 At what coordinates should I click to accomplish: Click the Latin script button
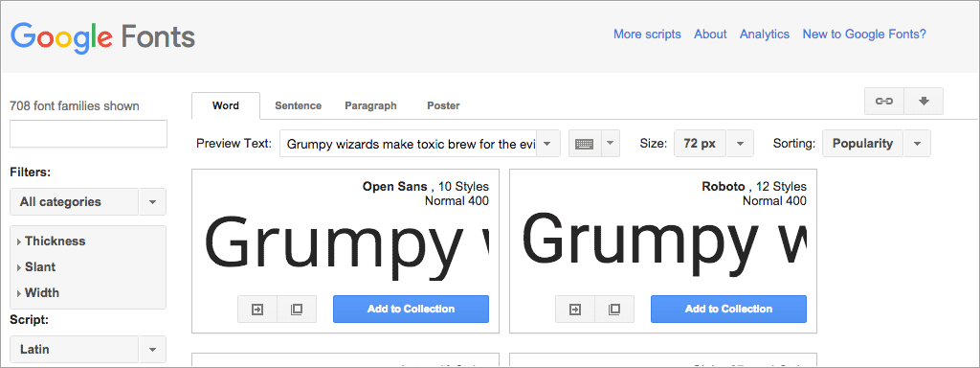75,349
